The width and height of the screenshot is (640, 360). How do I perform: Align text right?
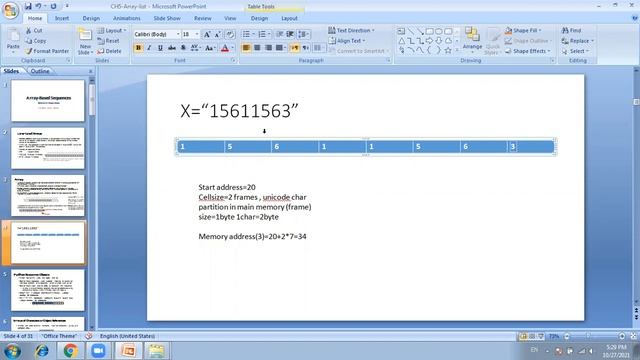point(268,48)
